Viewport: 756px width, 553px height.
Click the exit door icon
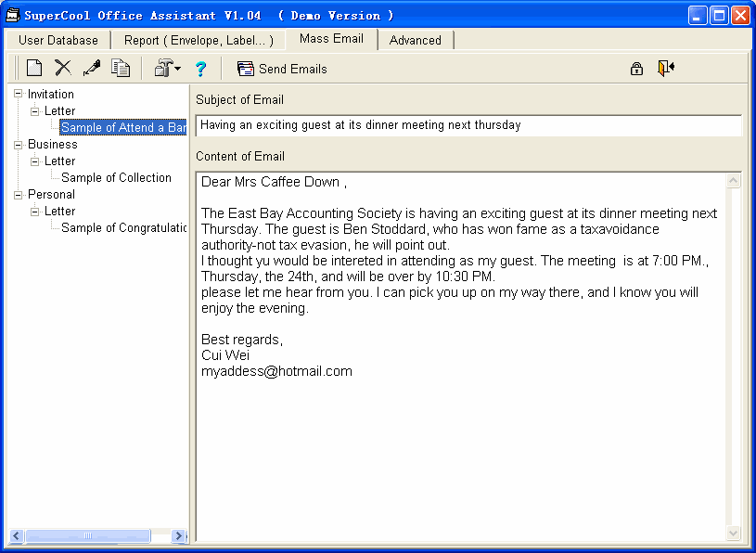665,68
